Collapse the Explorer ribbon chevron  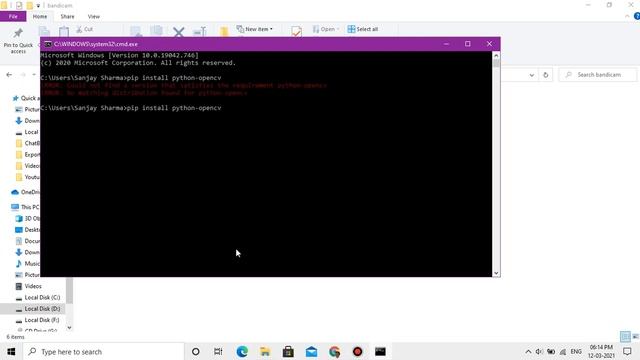627,16
